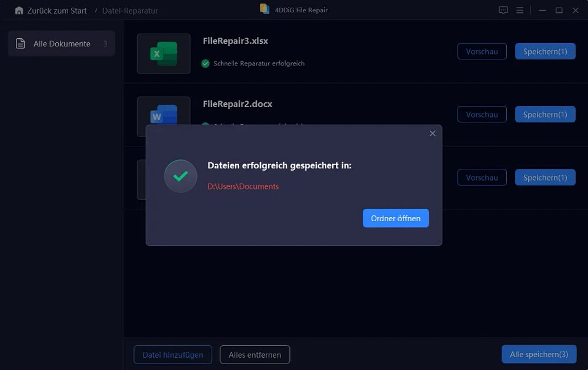
Task: Open the feedback chat icon in title bar
Action: pos(503,10)
